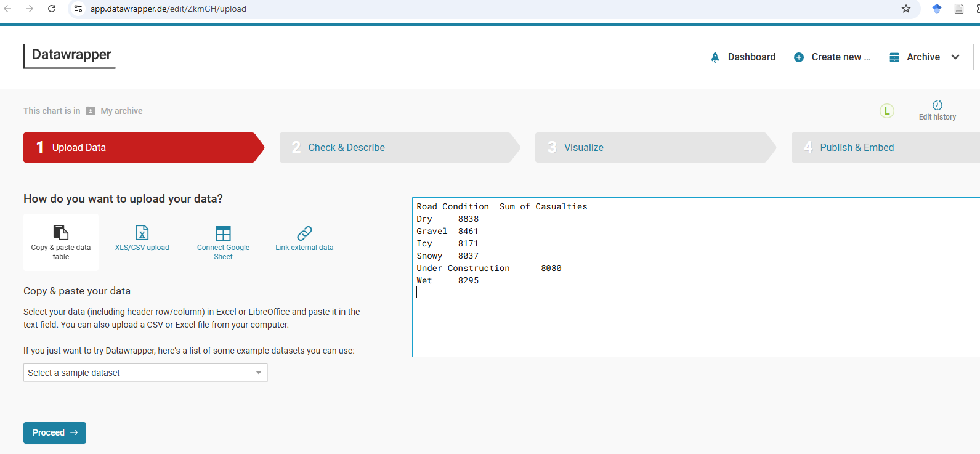Image resolution: width=980 pixels, height=454 pixels.
Task: Open the My archive link
Action: [x=121, y=111]
